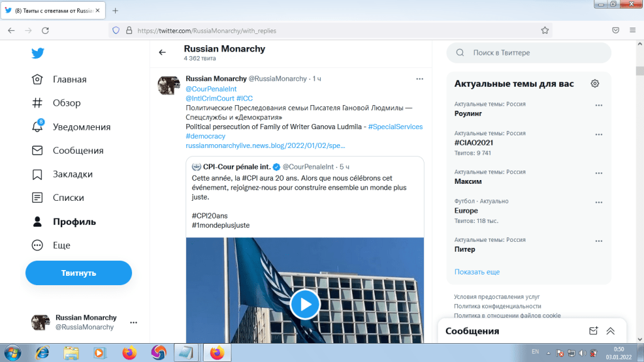Click the URL address bar
644x362 pixels.
coord(330,30)
